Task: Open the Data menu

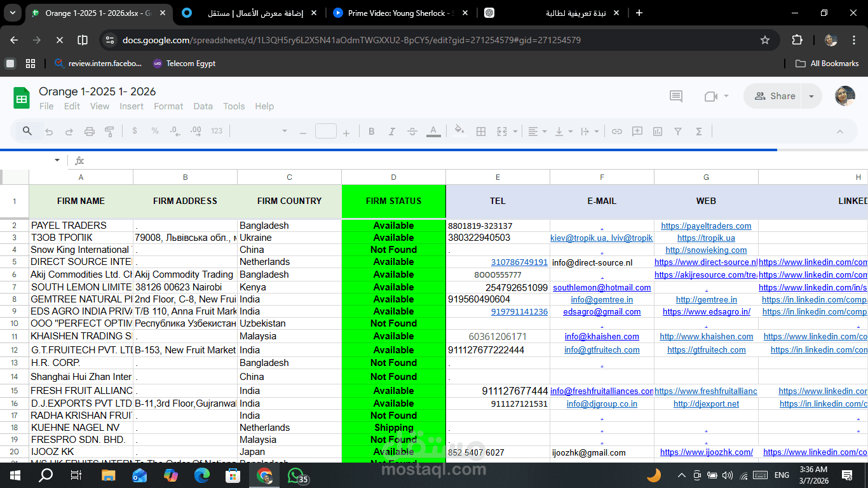Action: [x=203, y=106]
